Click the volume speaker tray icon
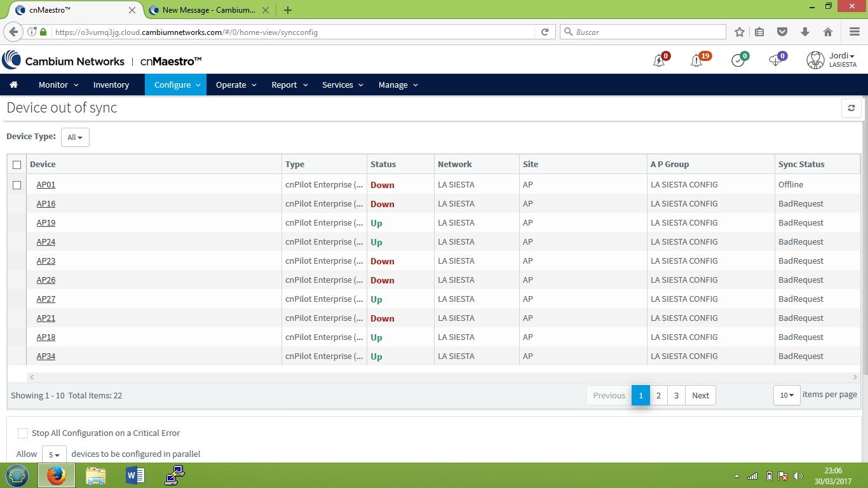The width and height of the screenshot is (868, 488). tap(798, 476)
